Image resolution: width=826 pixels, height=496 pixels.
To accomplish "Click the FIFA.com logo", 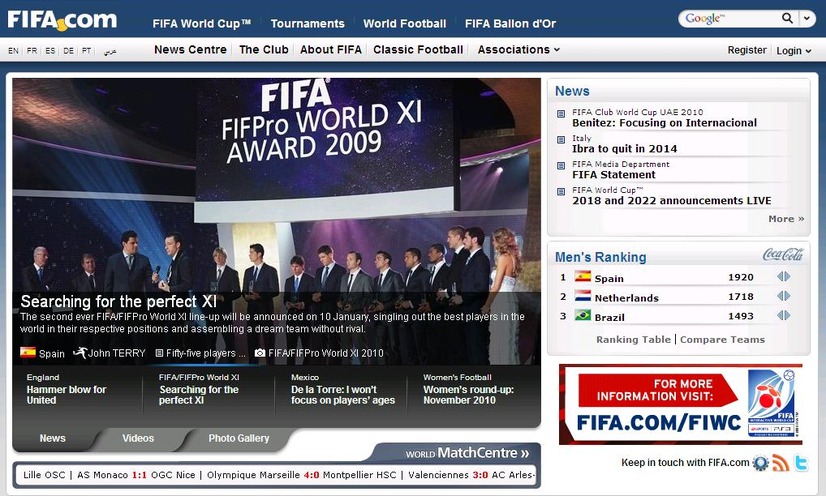I will [62, 20].
